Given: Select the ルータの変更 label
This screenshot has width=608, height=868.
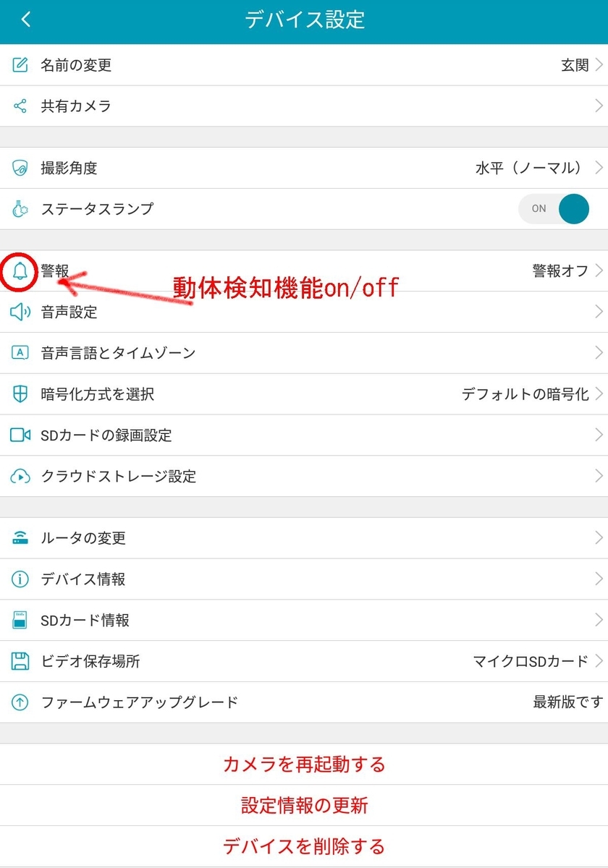Looking at the screenshot, I should [x=83, y=538].
